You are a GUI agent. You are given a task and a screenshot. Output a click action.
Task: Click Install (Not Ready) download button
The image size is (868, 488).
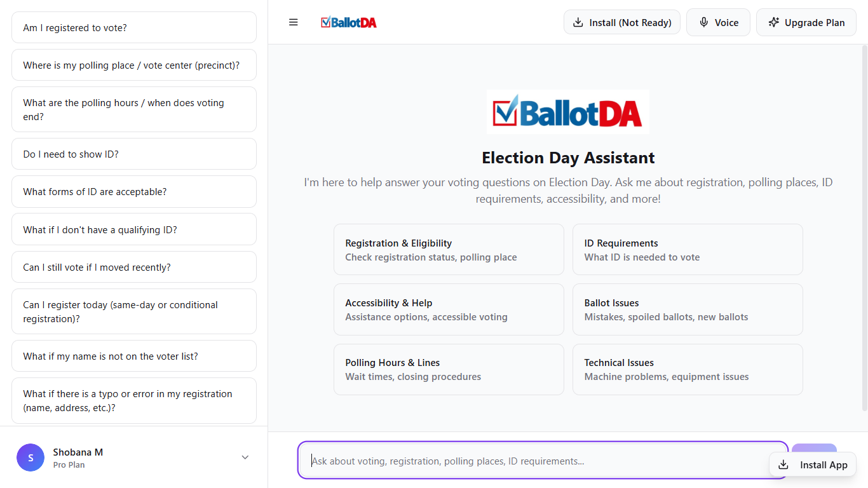click(621, 22)
